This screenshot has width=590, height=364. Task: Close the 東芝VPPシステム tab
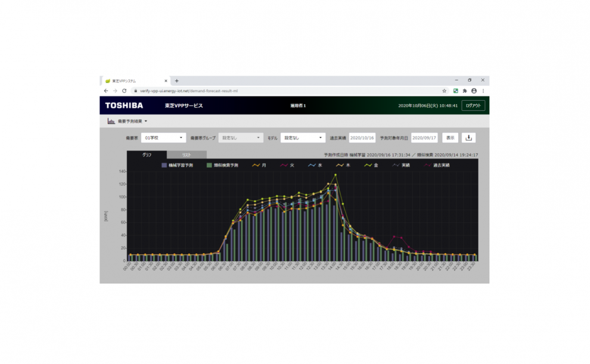(166, 81)
